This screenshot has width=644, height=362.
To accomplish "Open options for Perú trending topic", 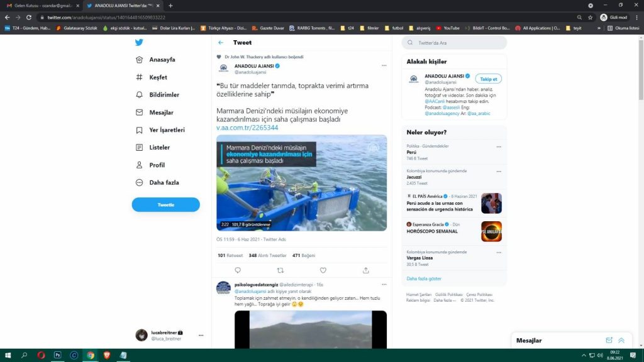I will pos(499,146).
